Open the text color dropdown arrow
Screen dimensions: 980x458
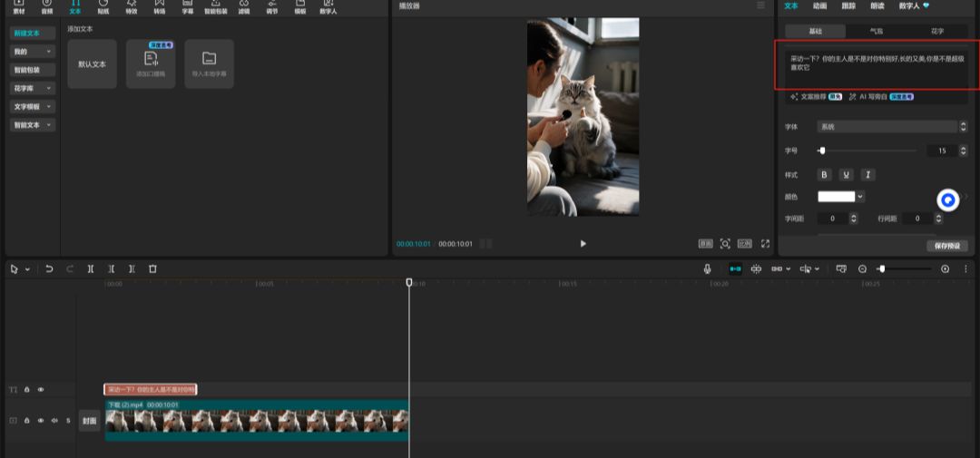[860, 196]
